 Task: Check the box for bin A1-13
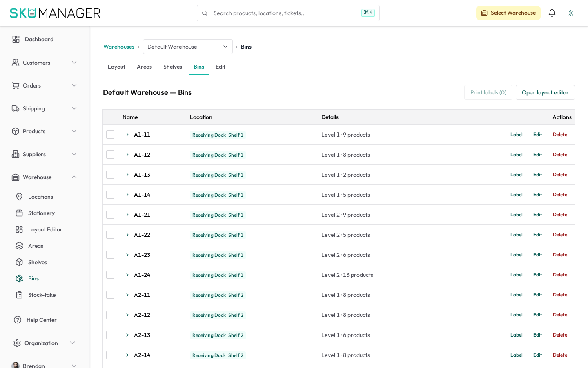pos(110,175)
